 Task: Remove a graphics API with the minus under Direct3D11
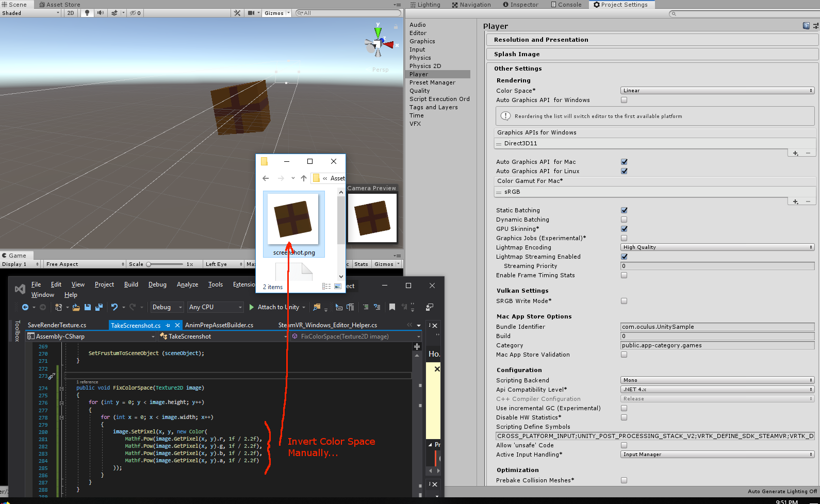coord(808,153)
